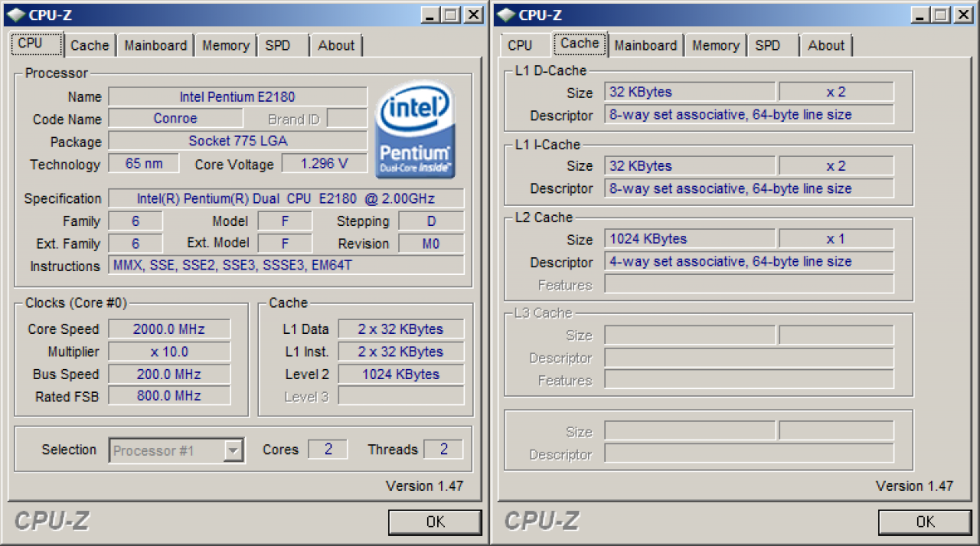Click the L1 D-Cache x 2 count field
This screenshot has width=980, height=546.
pos(836,92)
